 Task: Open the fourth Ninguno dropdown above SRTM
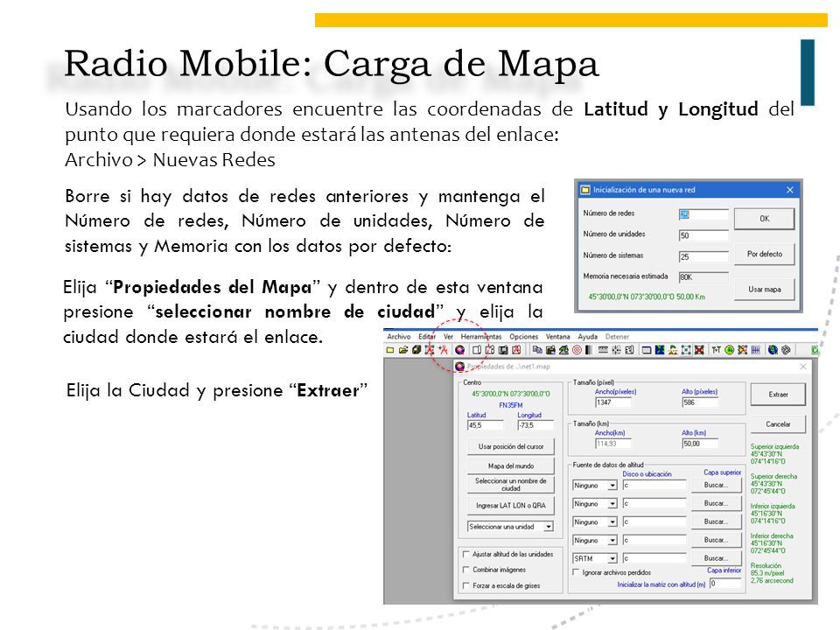(612, 541)
